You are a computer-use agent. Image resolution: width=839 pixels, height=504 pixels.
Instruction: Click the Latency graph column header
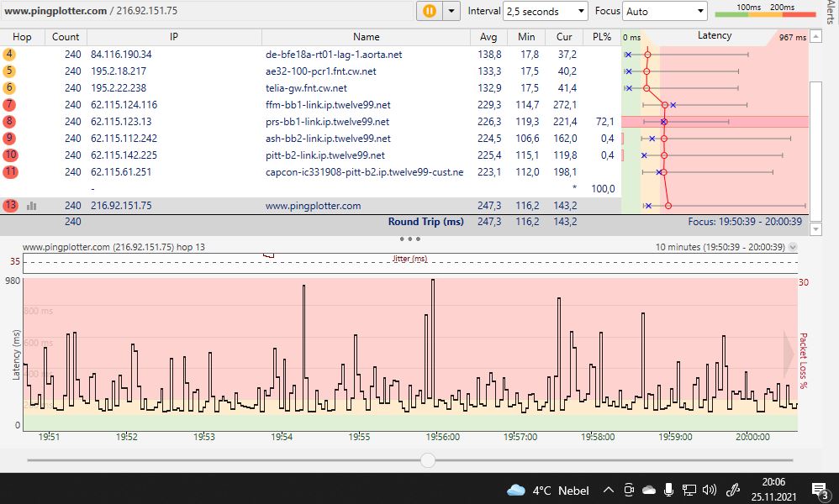(715, 36)
